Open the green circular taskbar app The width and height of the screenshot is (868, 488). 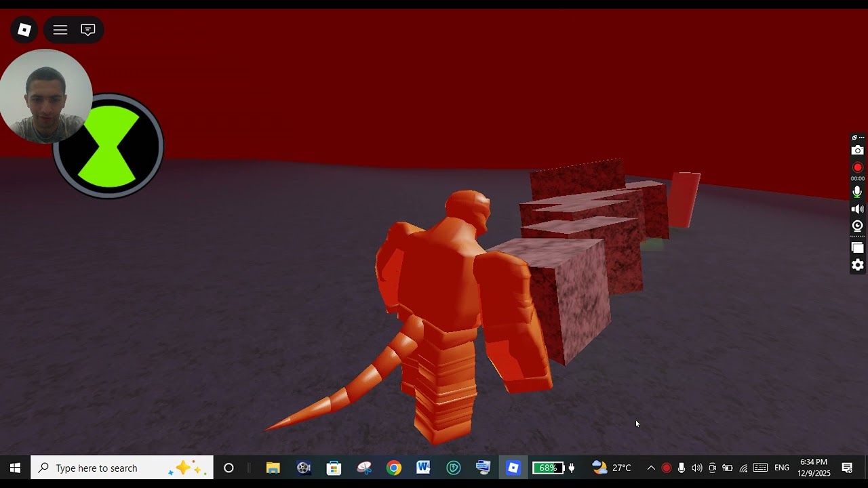coord(454,468)
